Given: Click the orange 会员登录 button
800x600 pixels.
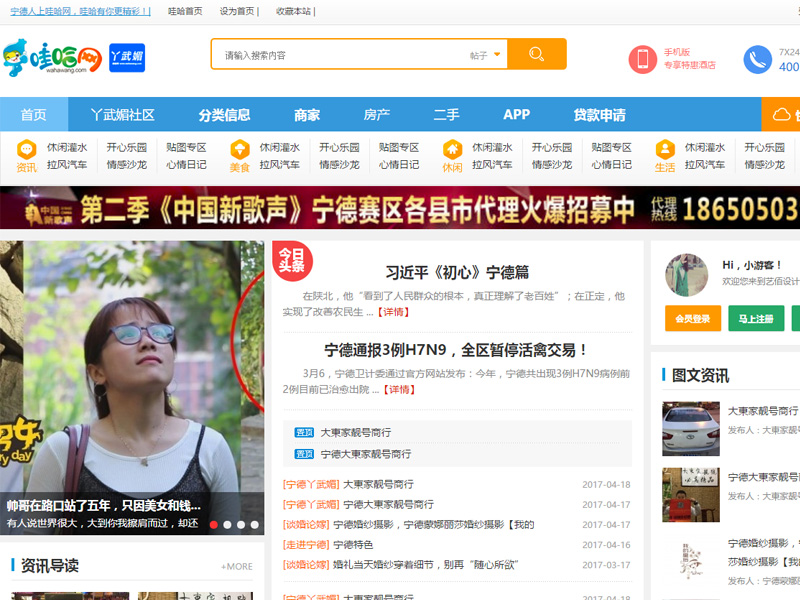Looking at the screenshot, I should 693,318.
